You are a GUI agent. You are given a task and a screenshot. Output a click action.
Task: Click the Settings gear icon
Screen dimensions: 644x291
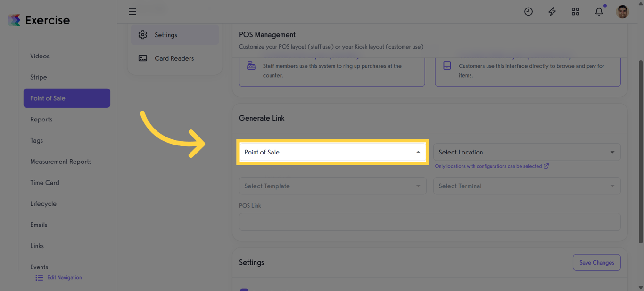click(143, 35)
